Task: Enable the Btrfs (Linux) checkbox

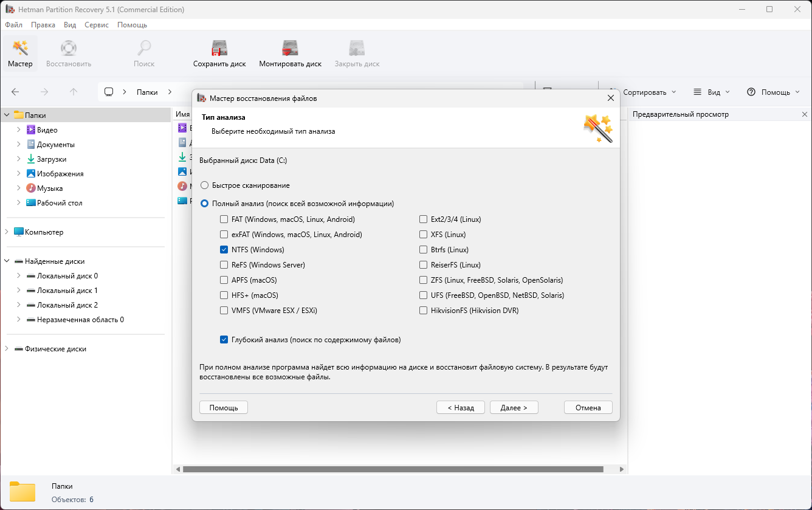Action: (424, 249)
